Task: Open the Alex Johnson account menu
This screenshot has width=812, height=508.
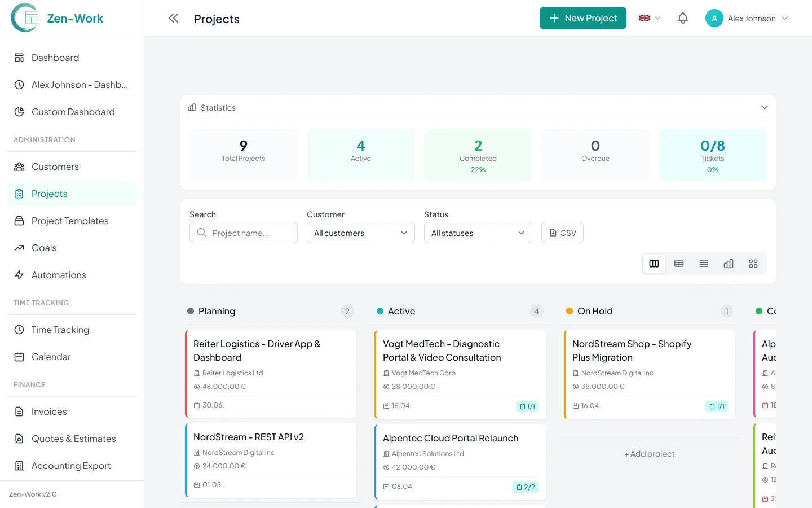Action: pos(746,18)
